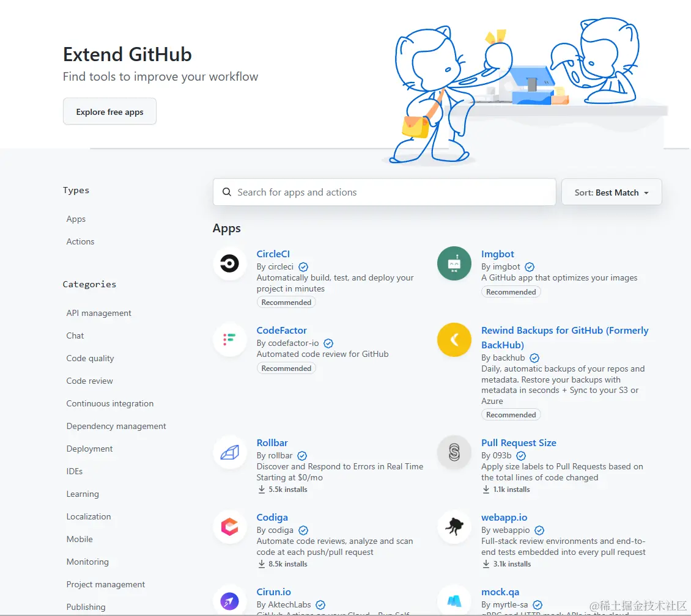Image resolution: width=691 pixels, height=616 pixels.
Task: Open the CircleCI app logo
Action: click(229, 263)
